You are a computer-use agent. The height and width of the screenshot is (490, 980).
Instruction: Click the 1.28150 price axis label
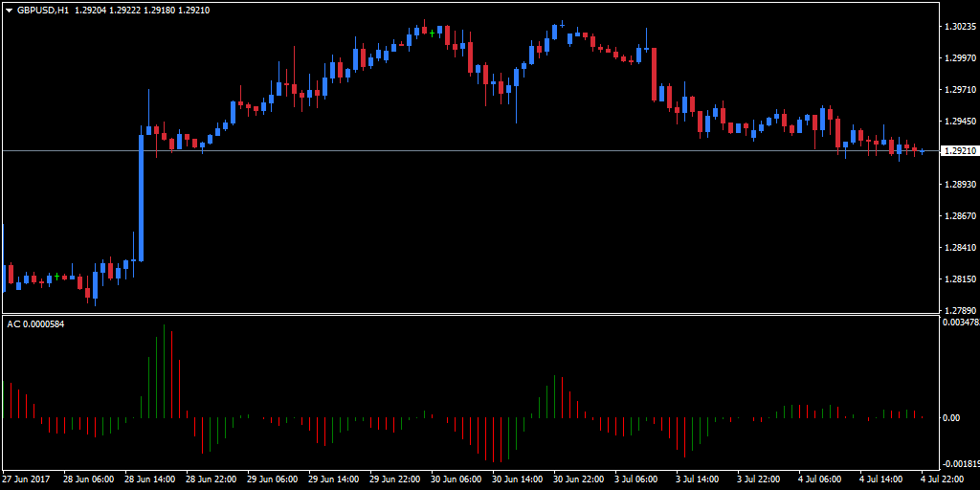pyautogui.click(x=959, y=279)
